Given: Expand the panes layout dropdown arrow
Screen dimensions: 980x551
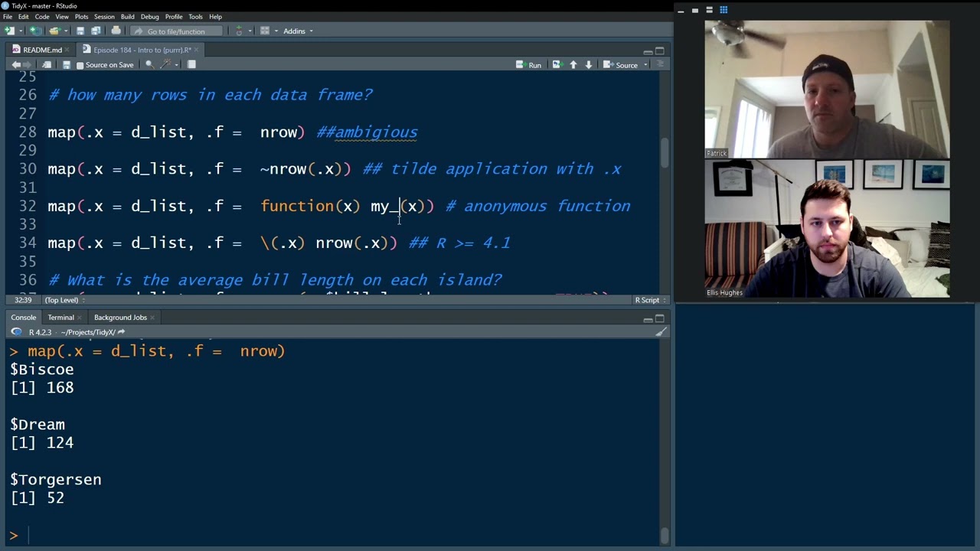Looking at the screenshot, I should click(276, 31).
